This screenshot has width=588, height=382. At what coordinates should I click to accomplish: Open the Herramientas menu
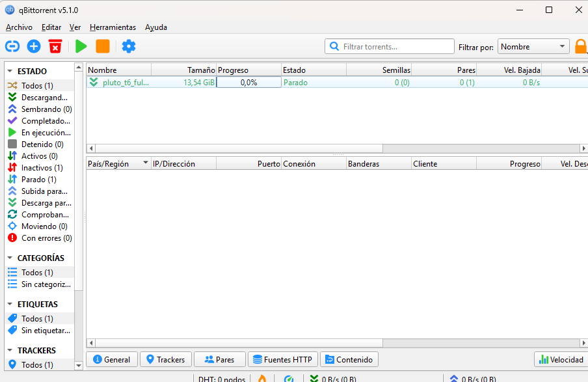coord(113,27)
